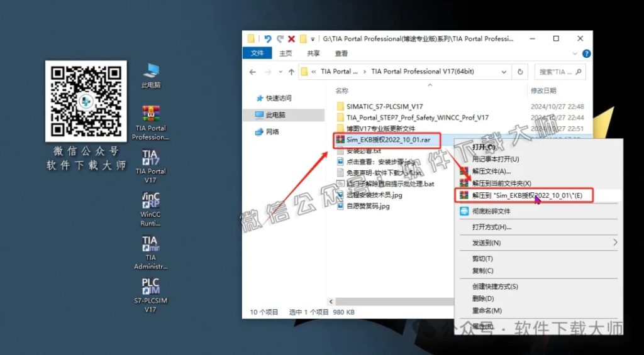Go forward with the right arrow
Screen dimensions: 644x355
(268, 72)
